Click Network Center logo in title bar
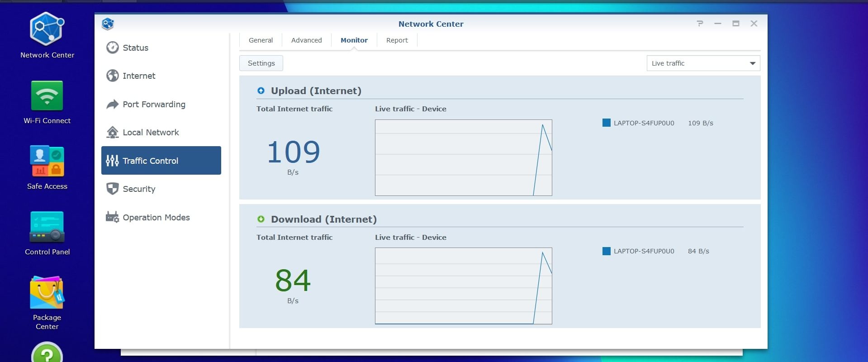868x362 pixels. [x=108, y=24]
